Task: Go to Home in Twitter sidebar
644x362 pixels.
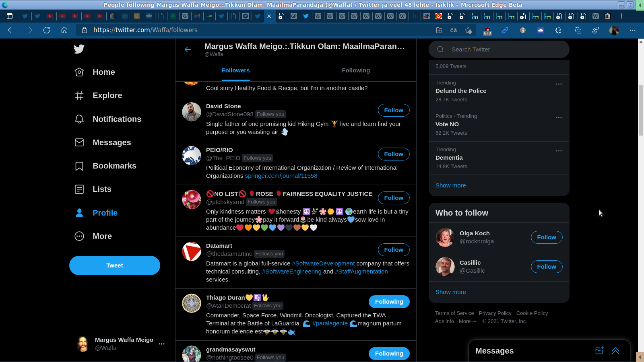Action: point(95,72)
